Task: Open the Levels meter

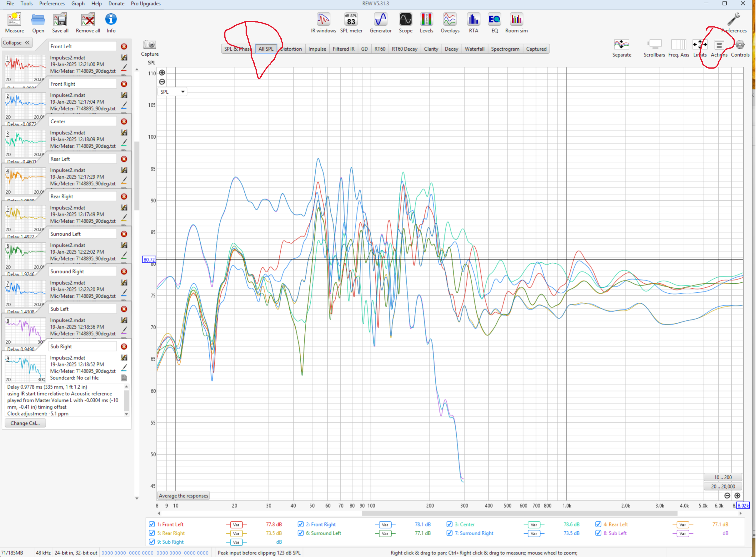Action: 427,19
